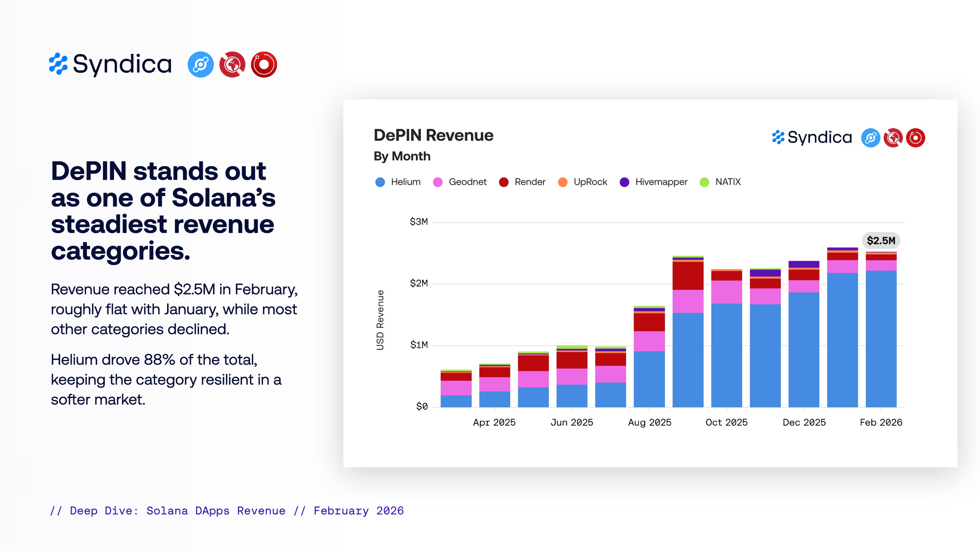Screen dimensions: 980x551
Task: Select the Feb 2026 axis label
Action: coord(881,422)
